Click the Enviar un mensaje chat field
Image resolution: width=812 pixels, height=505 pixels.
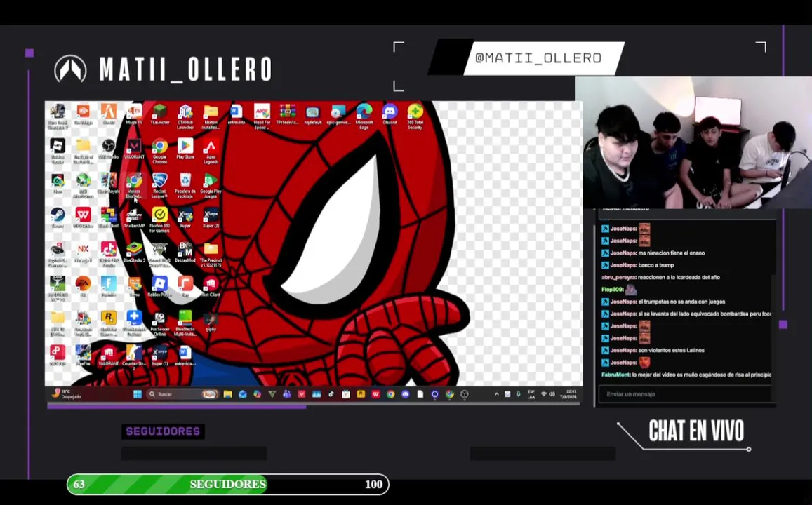pos(684,394)
